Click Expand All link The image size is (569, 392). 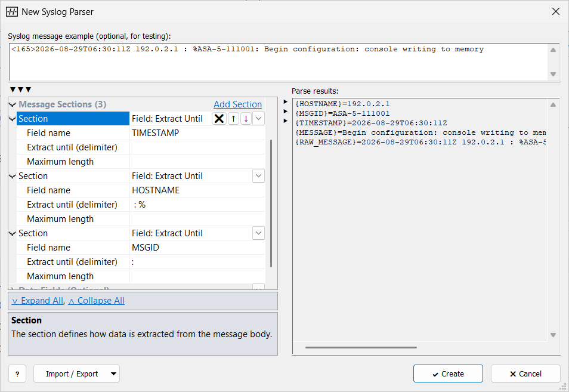(x=38, y=301)
